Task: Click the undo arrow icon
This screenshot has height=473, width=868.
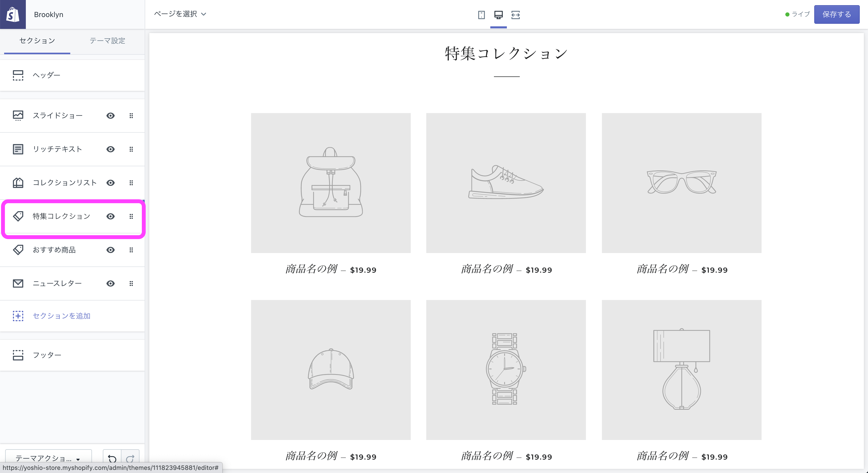Action: pyautogui.click(x=113, y=458)
